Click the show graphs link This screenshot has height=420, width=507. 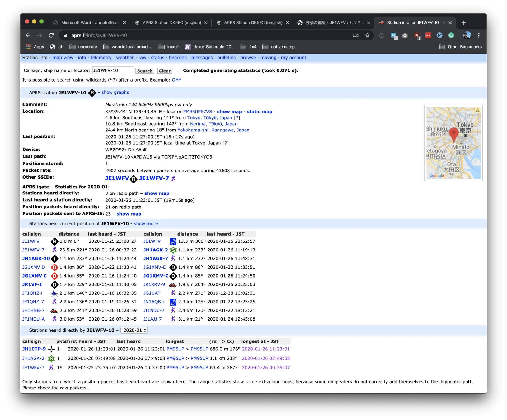115,92
